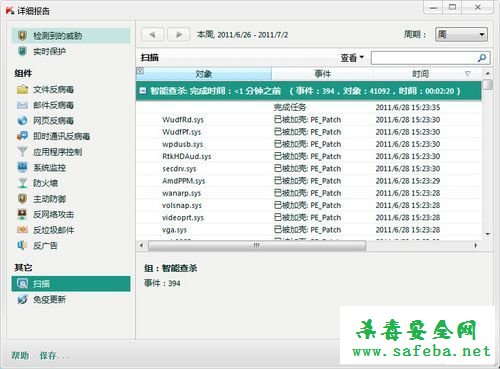Click the 2011/6/28 15:23:29 time cell
The height and width of the screenshot is (369, 500).
coord(408,181)
